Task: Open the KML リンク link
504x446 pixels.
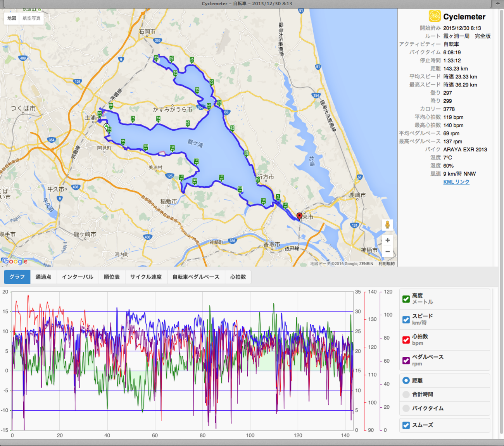Action: pos(456,182)
